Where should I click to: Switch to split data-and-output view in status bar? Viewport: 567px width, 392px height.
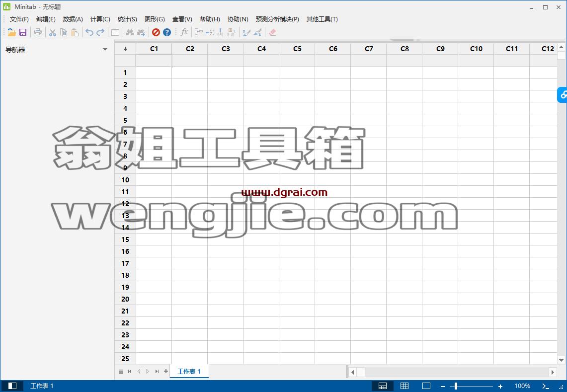383,386
